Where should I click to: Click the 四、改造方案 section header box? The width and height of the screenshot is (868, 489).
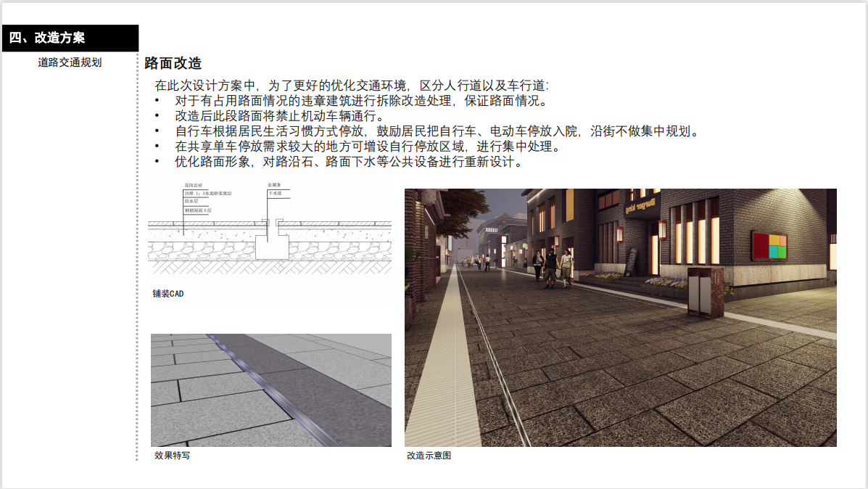click(x=70, y=38)
